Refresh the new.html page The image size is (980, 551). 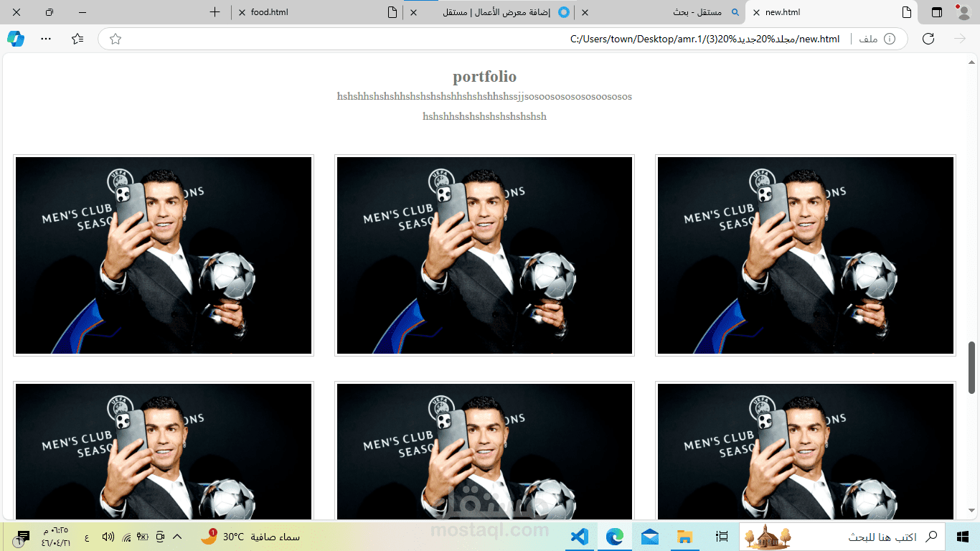(928, 39)
